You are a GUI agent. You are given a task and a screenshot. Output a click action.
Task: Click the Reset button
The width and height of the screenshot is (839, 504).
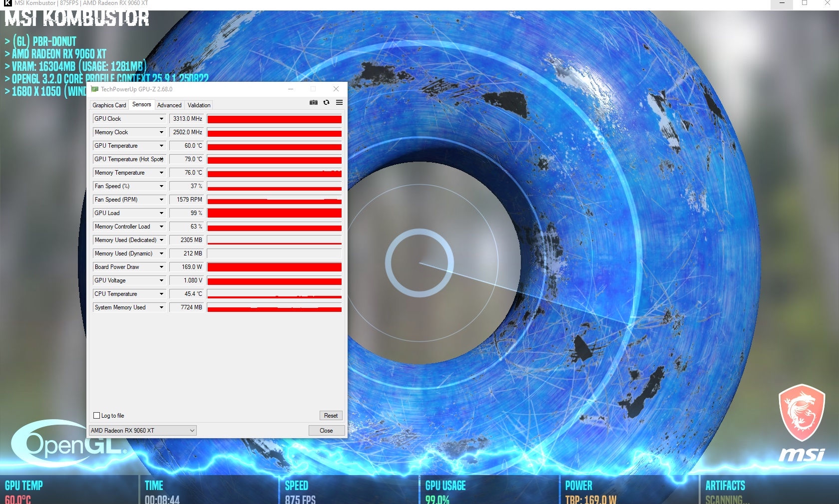(x=331, y=416)
